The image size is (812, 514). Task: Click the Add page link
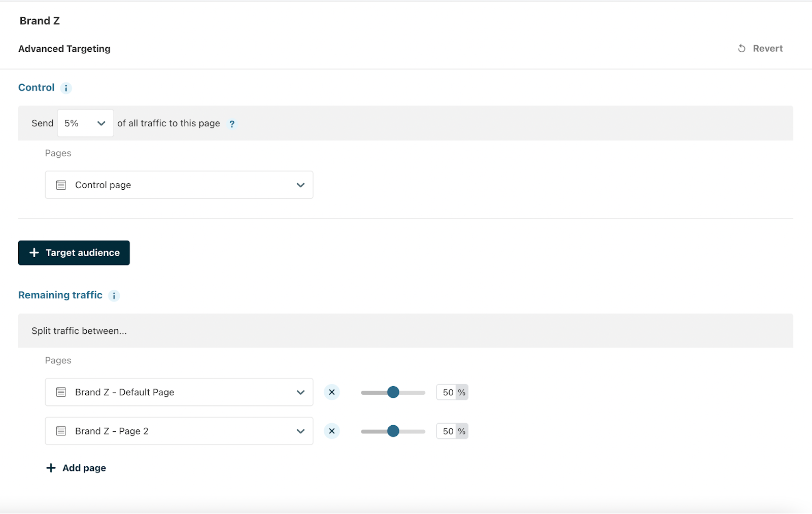pos(84,468)
